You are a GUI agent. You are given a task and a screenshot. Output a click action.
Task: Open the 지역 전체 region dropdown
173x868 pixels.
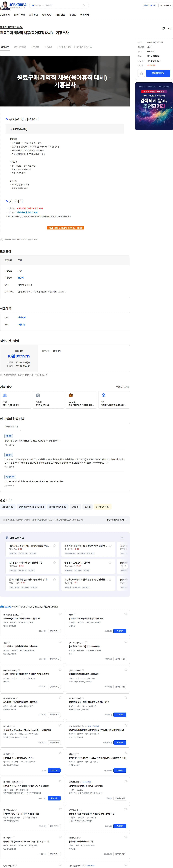point(38,5)
